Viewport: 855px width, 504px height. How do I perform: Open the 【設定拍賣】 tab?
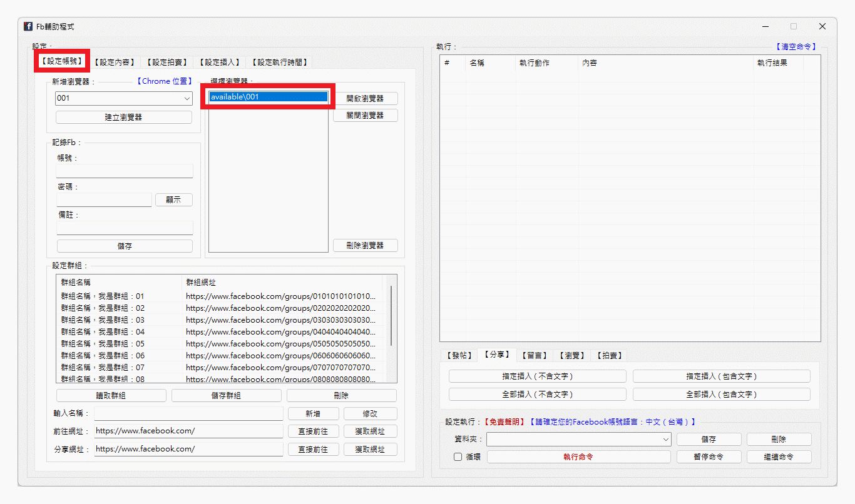click(166, 62)
